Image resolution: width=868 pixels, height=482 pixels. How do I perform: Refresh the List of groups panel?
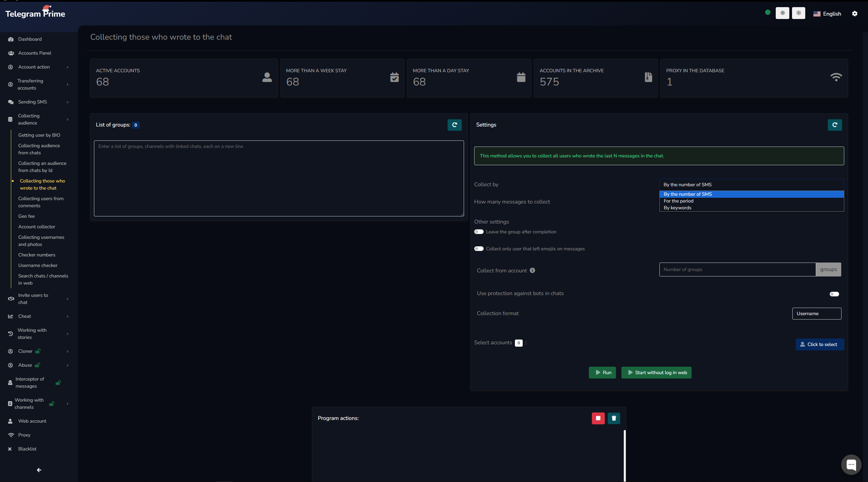pos(454,125)
